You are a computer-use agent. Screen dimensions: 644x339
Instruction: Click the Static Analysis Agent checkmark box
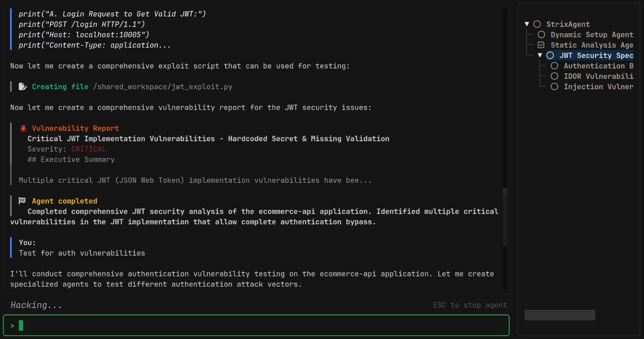coord(541,45)
